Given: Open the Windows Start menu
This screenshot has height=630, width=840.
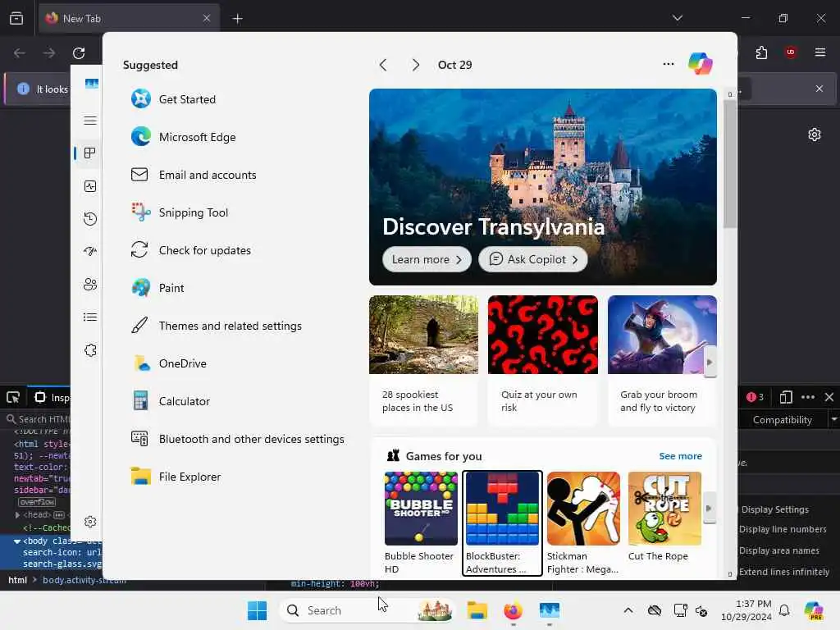Looking at the screenshot, I should pyautogui.click(x=257, y=610).
